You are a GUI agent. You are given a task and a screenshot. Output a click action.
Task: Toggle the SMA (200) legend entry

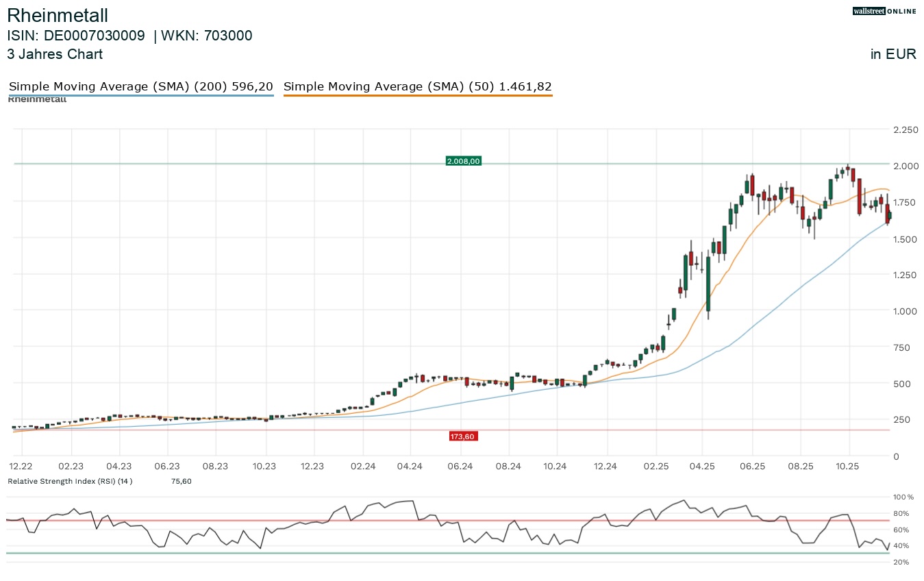[141, 86]
